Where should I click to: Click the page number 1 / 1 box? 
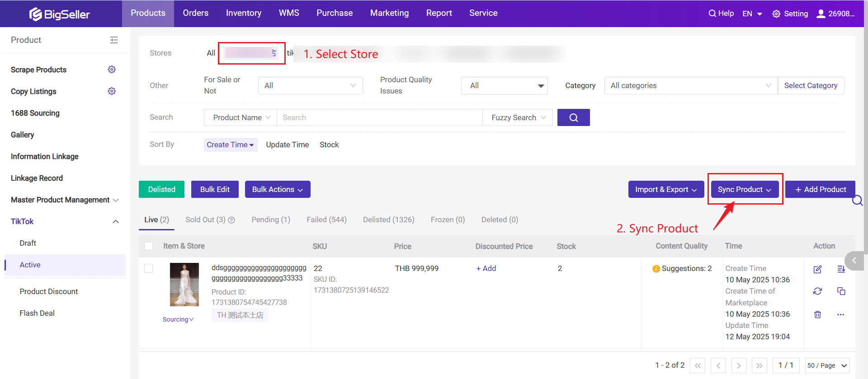tap(786, 365)
